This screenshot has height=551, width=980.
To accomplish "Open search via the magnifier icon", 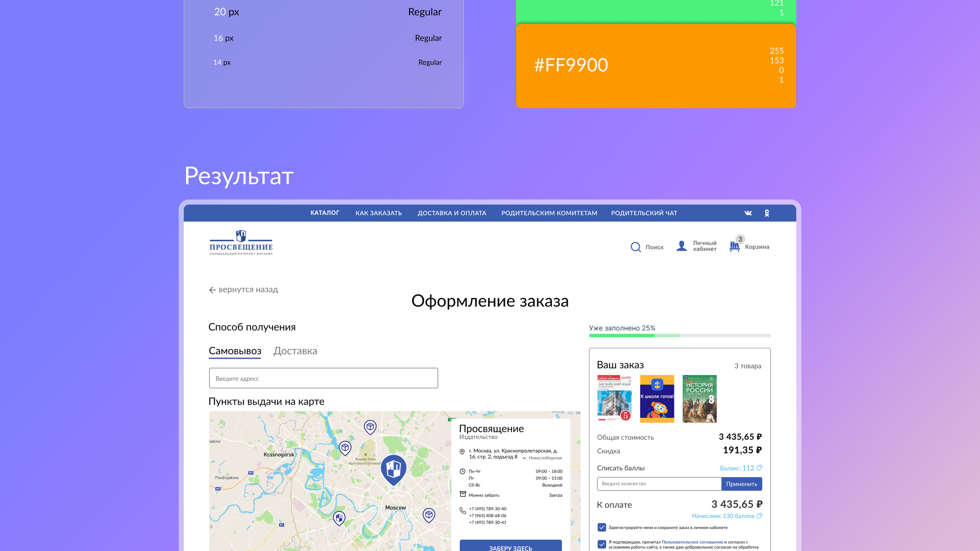I will pyautogui.click(x=636, y=247).
